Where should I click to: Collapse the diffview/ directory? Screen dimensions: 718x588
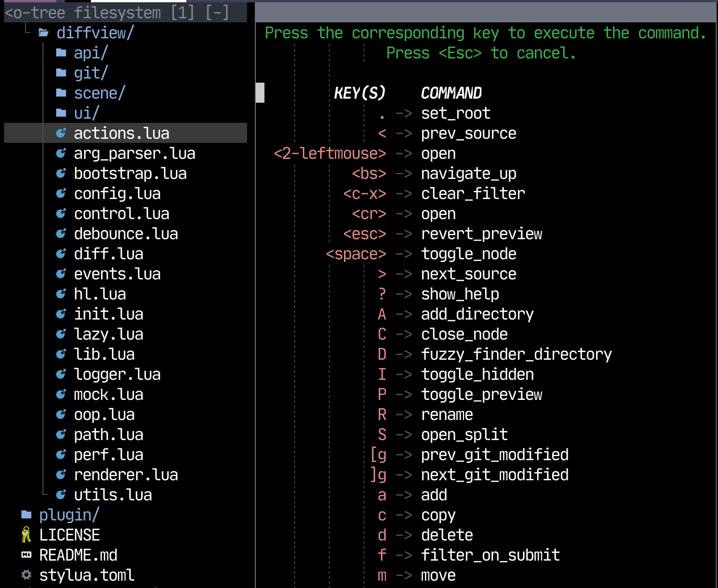tap(95, 33)
